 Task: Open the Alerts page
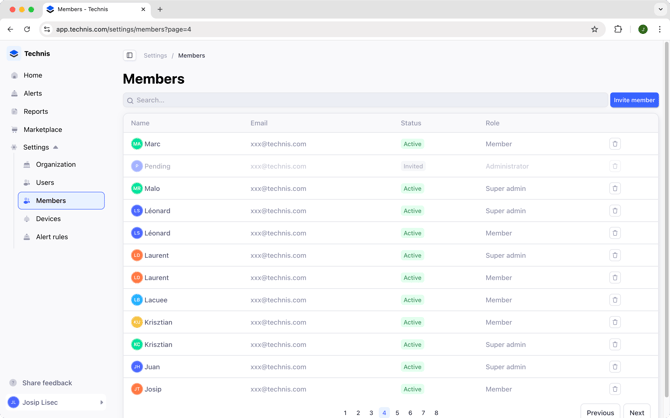33,93
